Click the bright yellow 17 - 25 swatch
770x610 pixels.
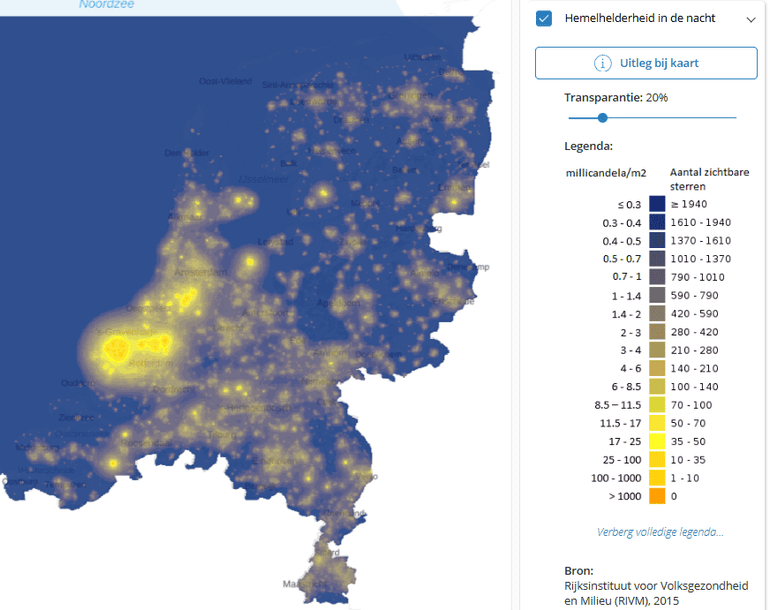click(x=657, y=441)
